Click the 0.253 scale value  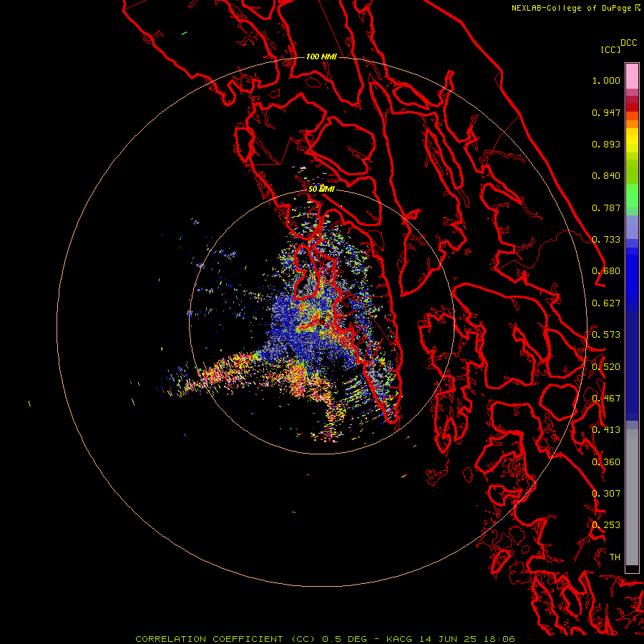tap(606, 525)
